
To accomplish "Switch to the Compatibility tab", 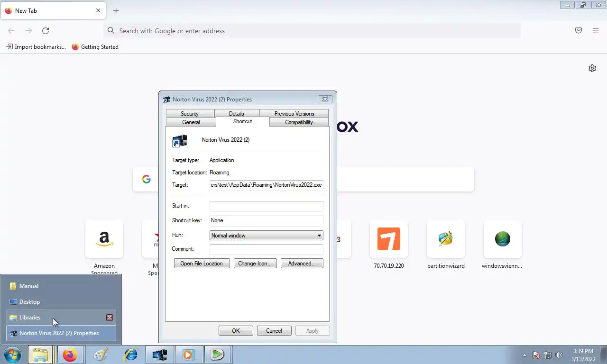I will 299,122.
